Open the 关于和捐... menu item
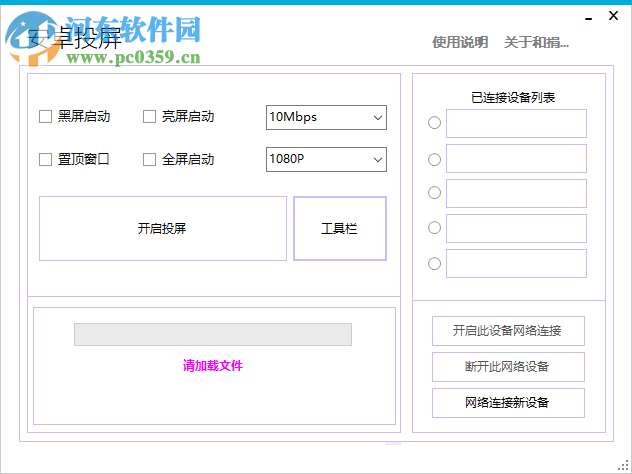632x474 pixels. (536, 42)
